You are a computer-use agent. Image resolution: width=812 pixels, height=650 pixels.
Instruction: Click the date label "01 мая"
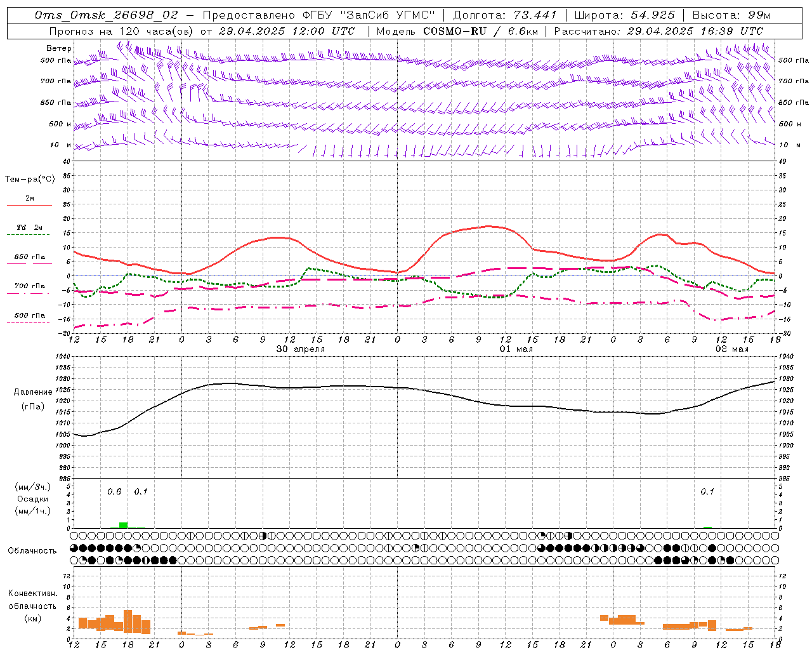516,349
